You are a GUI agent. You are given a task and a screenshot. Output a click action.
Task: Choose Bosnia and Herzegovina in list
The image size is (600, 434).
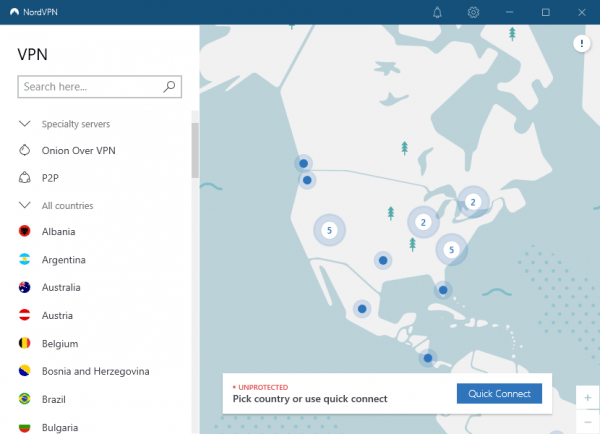(95, 371)
